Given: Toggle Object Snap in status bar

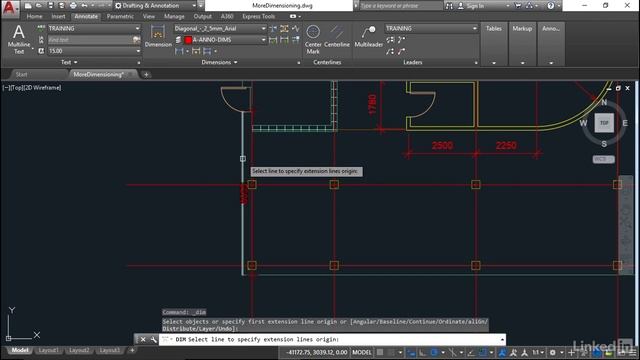Looking at the screenshot, I should 483,353.
